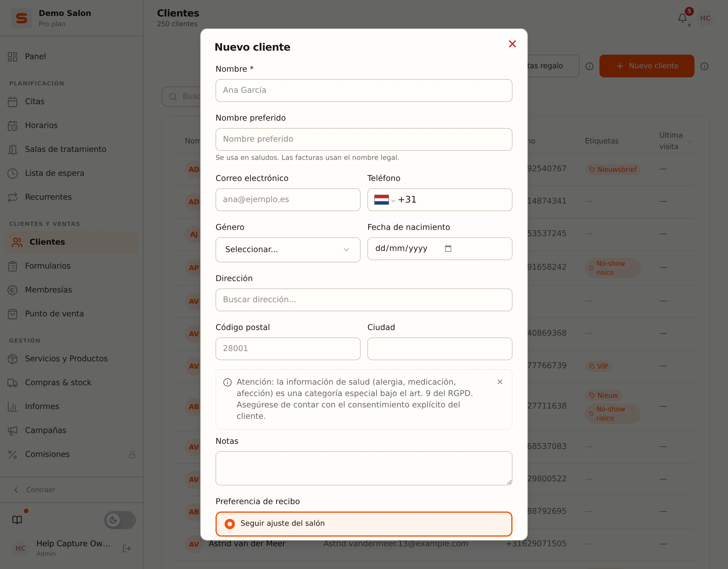The width and height of the screenshot is (728, 569).
Task: Open the date picker calendar icon
Action: [448, 248]
